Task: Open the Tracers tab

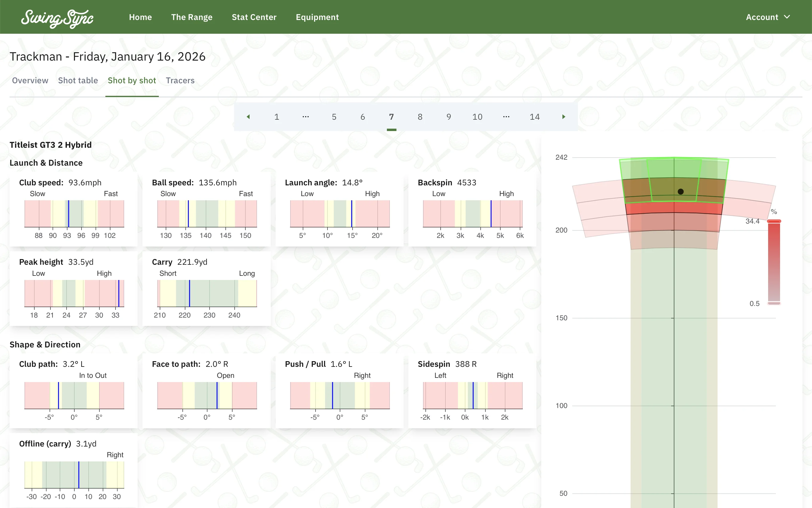Action: pos(180,80)
